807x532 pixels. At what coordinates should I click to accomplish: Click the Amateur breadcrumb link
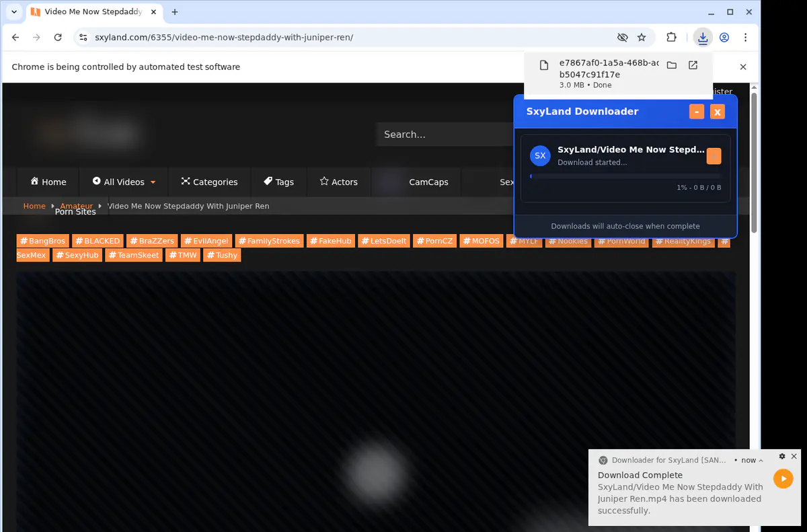point(77,206)
